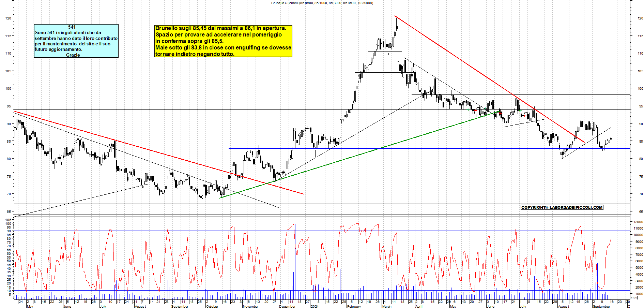Click the Brunello Cucinelli chart title text
Viewport: 644px width, 308px height.
[322, 3]
